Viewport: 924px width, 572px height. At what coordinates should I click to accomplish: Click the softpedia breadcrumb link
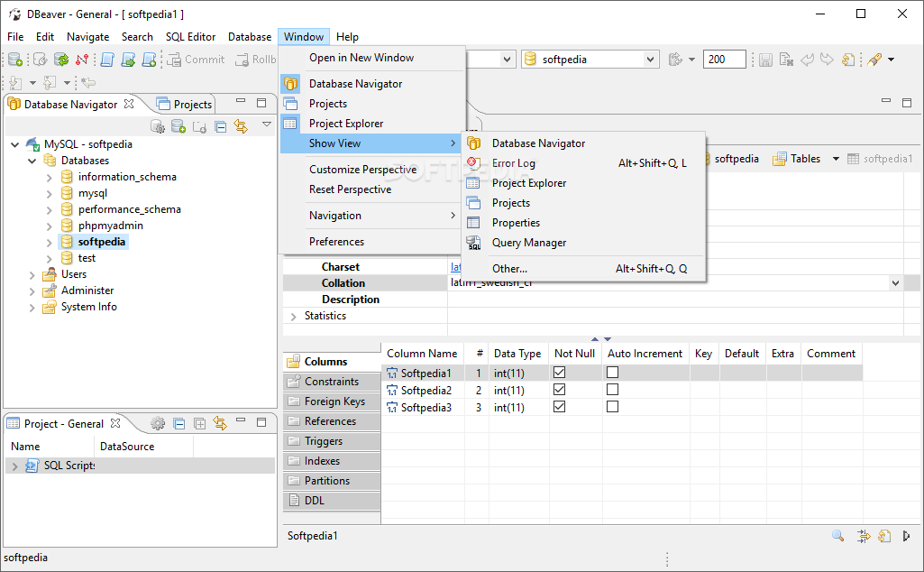coord(736,159)
